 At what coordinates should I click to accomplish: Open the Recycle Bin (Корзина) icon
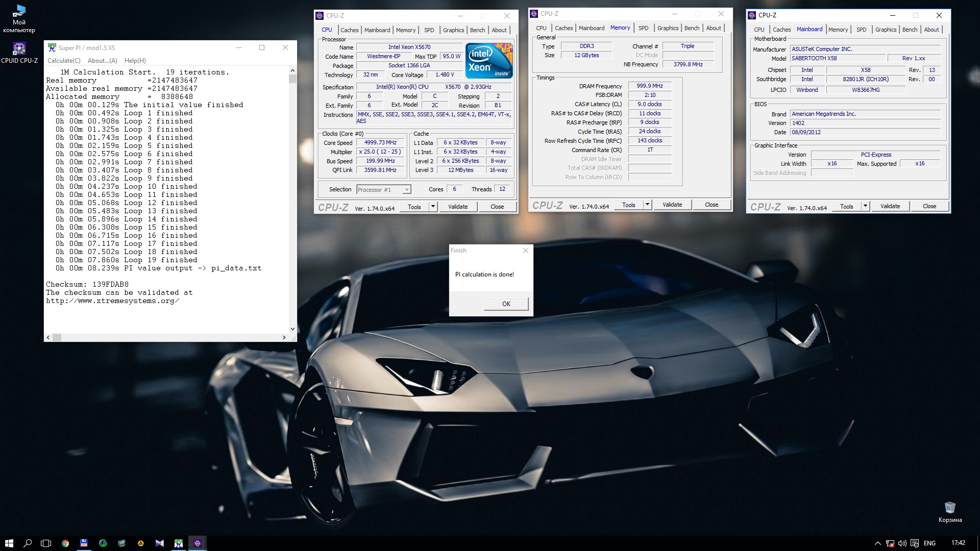(x=949, y=508)
